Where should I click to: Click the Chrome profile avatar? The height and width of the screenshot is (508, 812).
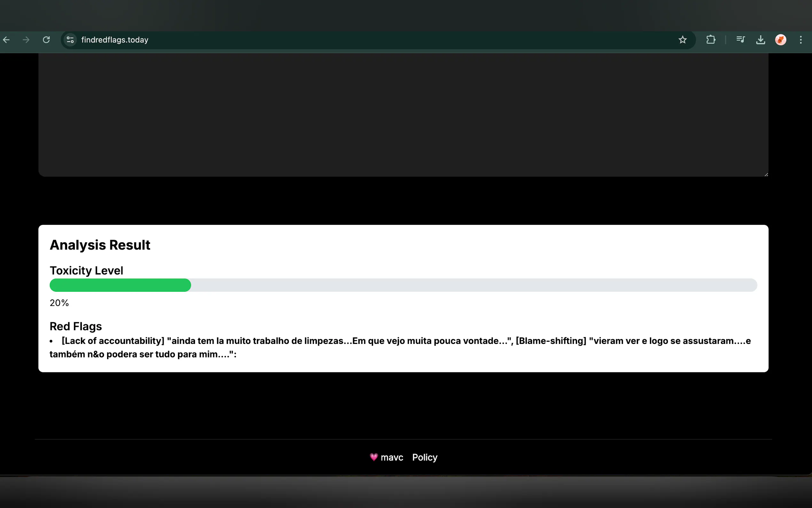tap(781, 40)
